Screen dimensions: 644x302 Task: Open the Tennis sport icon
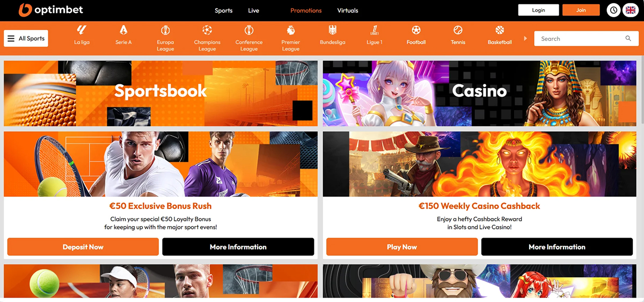(458, 31)
